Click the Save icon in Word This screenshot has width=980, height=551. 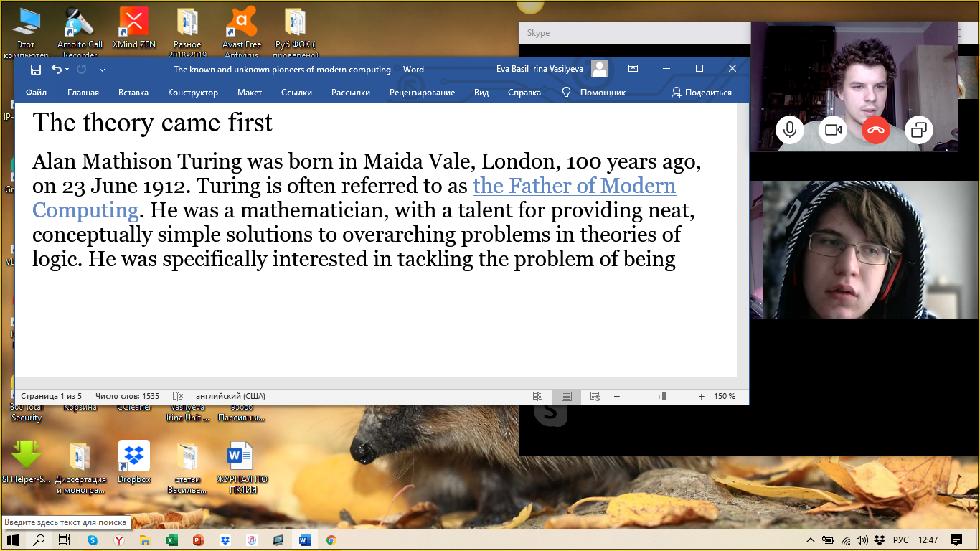(x=36, y=70)
